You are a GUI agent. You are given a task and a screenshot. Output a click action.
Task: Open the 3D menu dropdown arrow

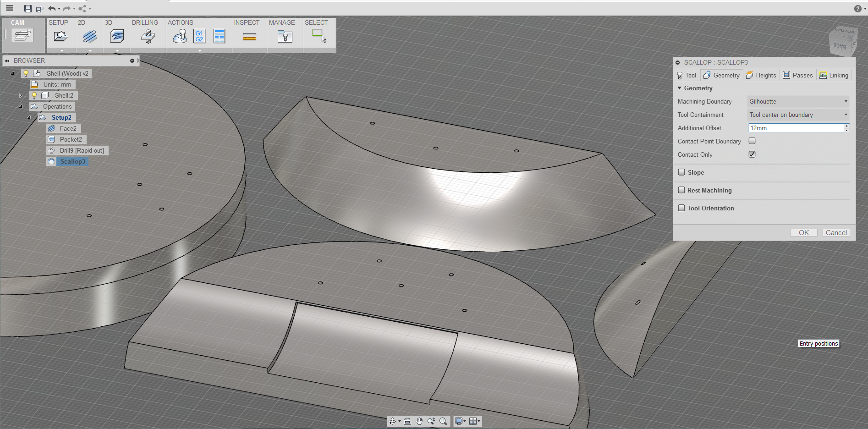(x=117, y=50)
